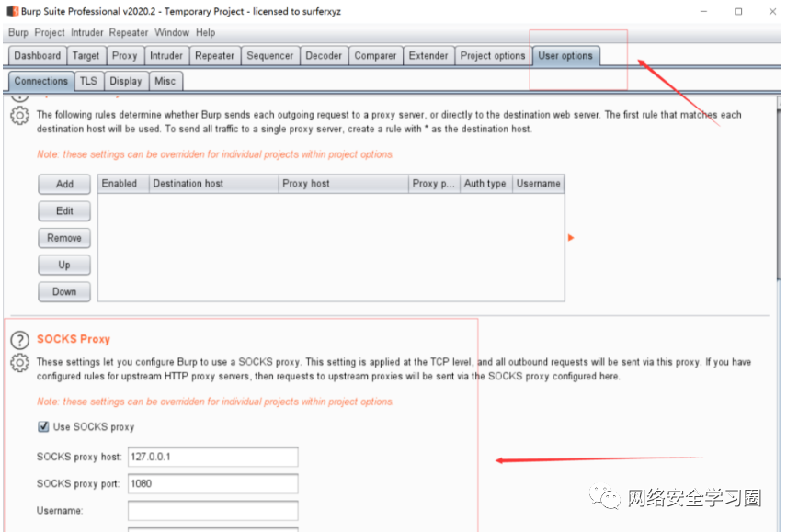Click the SOCKS proxy port field
Image resolution: width=787 pixels, height=532 pixels.
tap(212, 484)
